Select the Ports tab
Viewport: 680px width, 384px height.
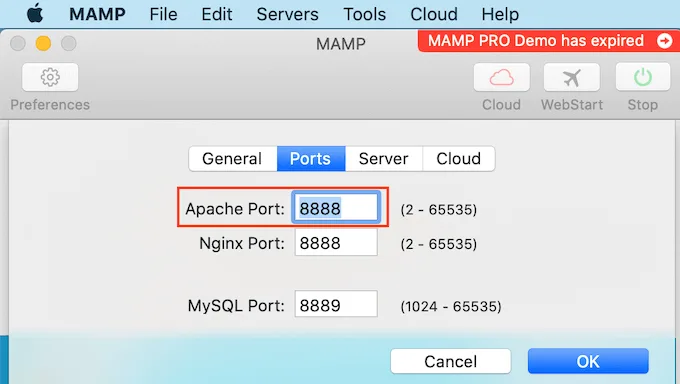tap(311, 159)
